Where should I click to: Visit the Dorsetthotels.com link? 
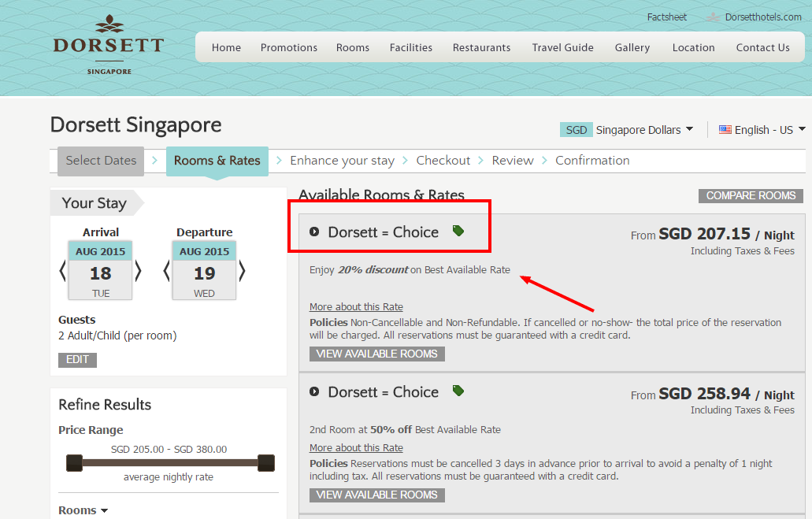tap(763, 17)
